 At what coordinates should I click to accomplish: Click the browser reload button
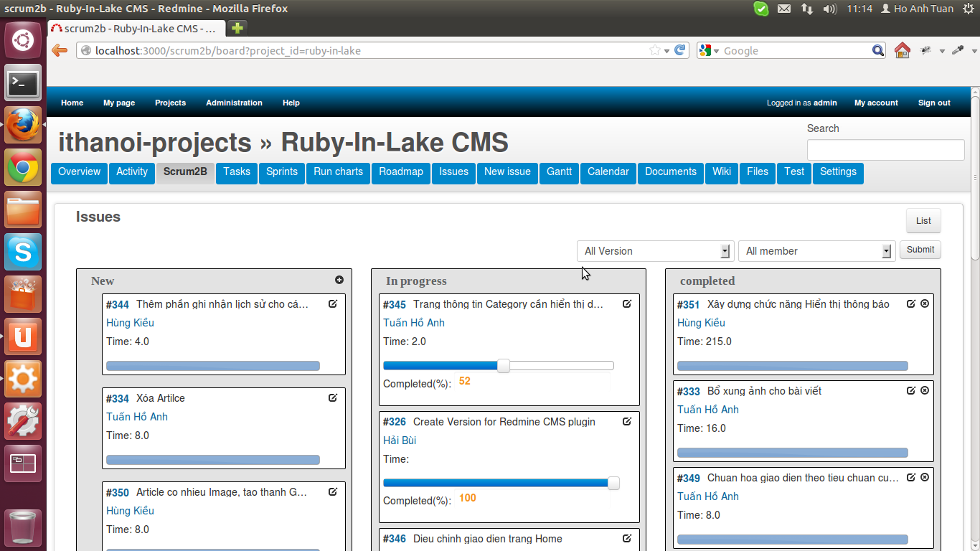point(680,50)
